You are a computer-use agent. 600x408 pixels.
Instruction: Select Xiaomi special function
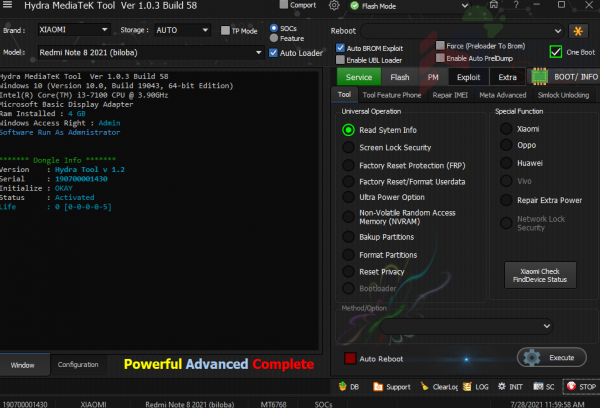click(506, 129)
